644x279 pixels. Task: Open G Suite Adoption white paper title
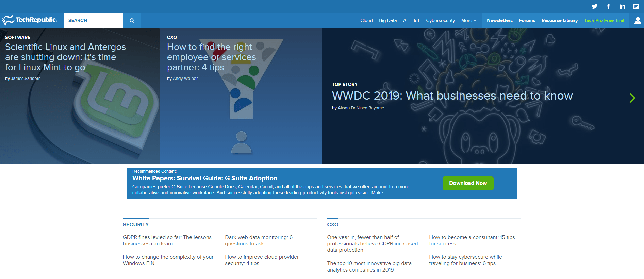(205, 178)
